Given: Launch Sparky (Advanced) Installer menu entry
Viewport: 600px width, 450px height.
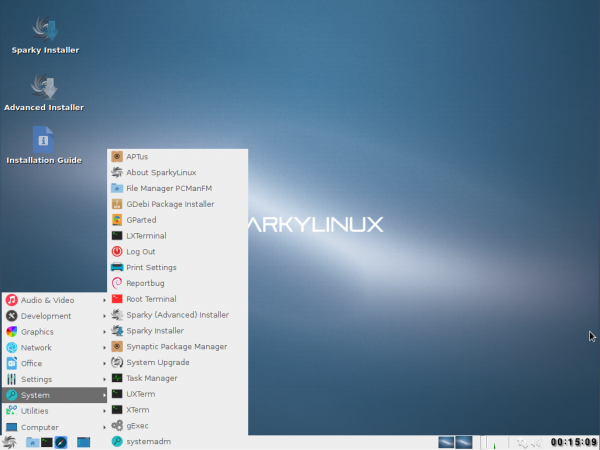Looking at the screenshot, I should [178, 315].
